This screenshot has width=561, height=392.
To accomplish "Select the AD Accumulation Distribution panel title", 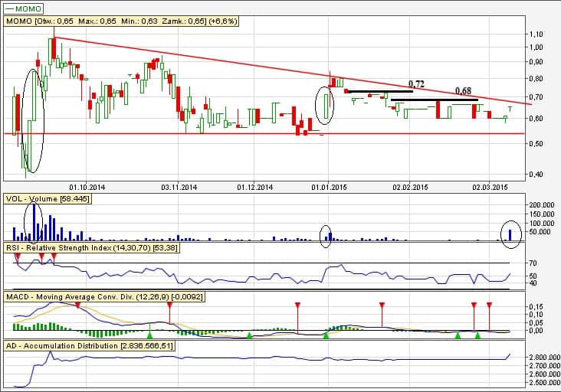I will (90, 347).
